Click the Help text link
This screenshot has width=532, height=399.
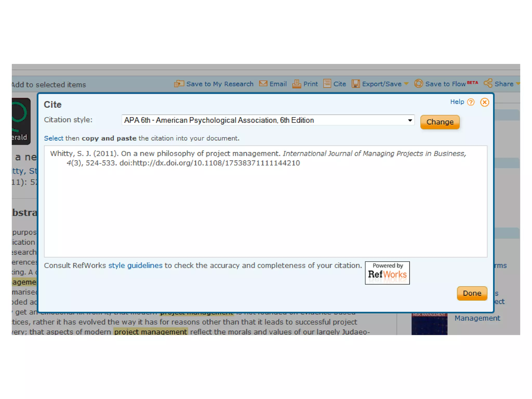click(457, 102)
